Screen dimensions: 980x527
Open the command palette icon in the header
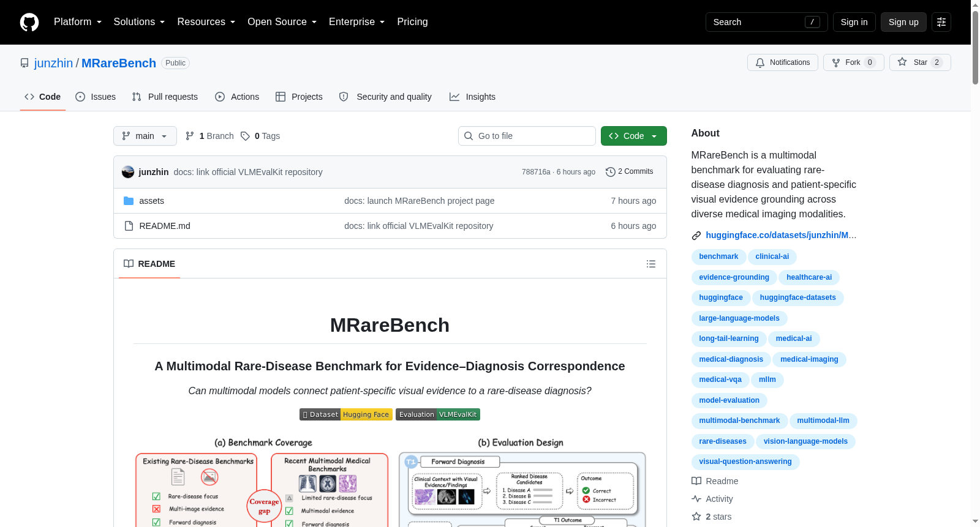[941, 22]
